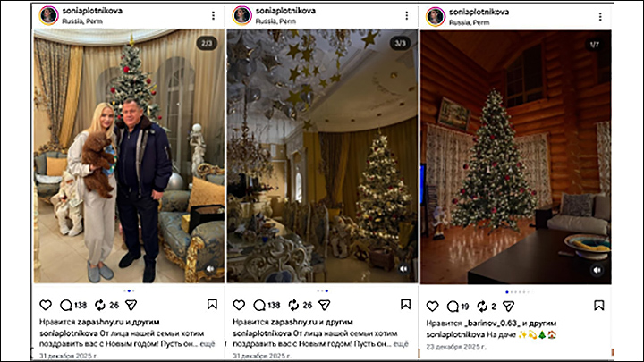The height and width of the screenshot is (362, 644).
Task: Bookmark the third post
Action: click(598, 306)
